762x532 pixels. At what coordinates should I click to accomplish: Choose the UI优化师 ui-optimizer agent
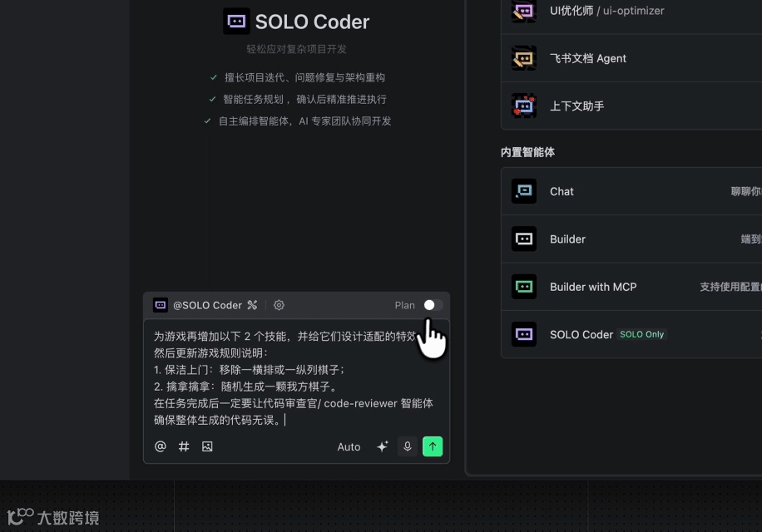[x=631, y=11]
